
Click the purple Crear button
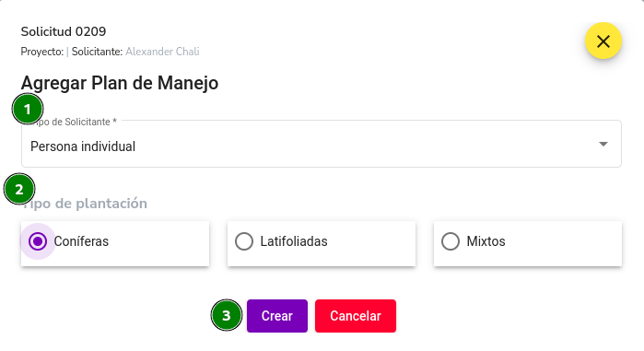pos(277,316)
